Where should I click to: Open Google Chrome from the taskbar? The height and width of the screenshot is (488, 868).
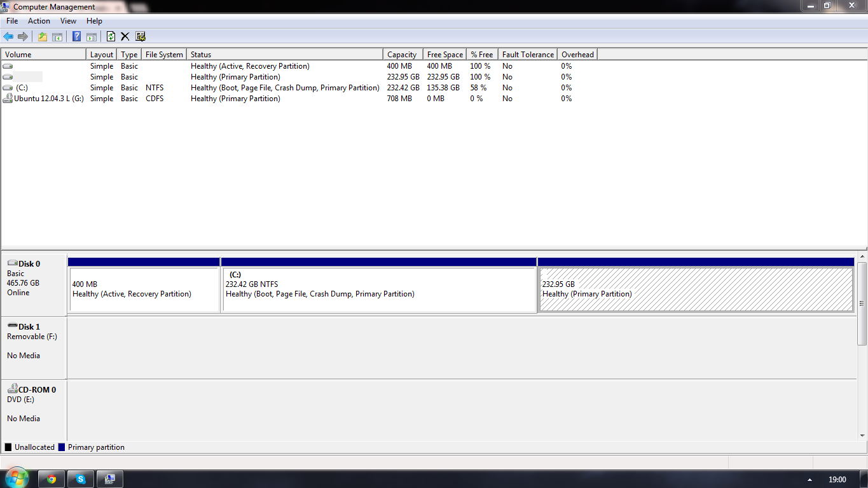tap(52, 479)
